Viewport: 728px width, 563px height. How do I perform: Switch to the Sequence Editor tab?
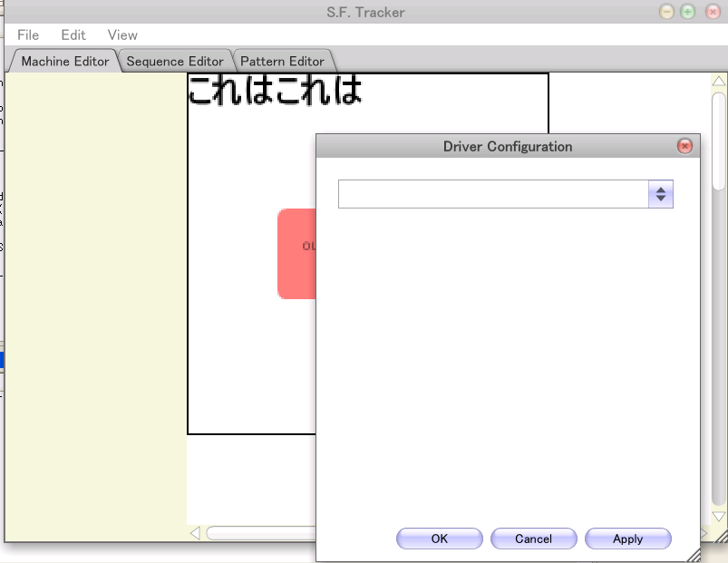175,62
